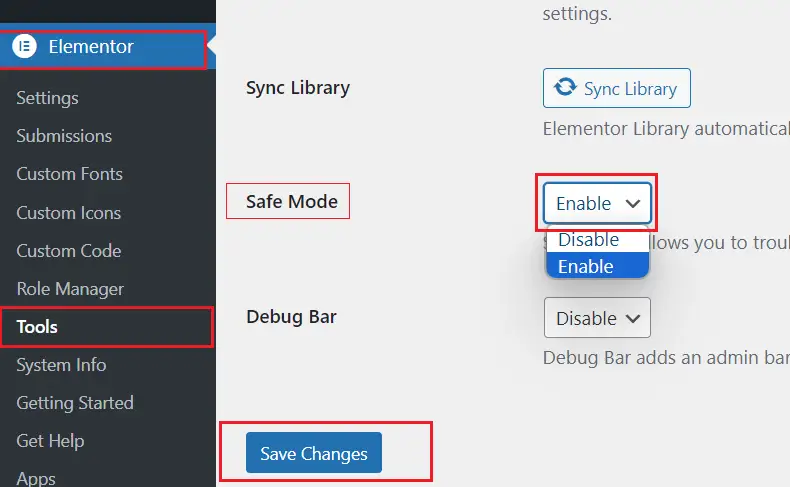Select Role Manager in the sidebar
The width and height of the screenshot is (790, 487).
point(70,289)
